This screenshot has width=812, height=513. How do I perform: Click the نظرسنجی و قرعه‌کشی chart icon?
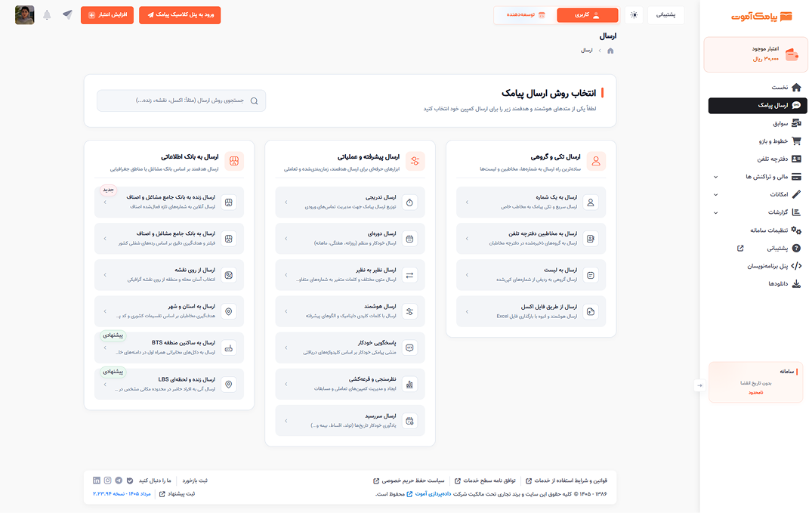[409, 385]
